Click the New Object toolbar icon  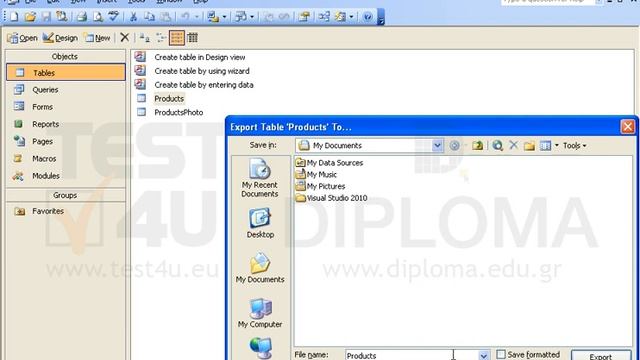[x=340, y=17]
